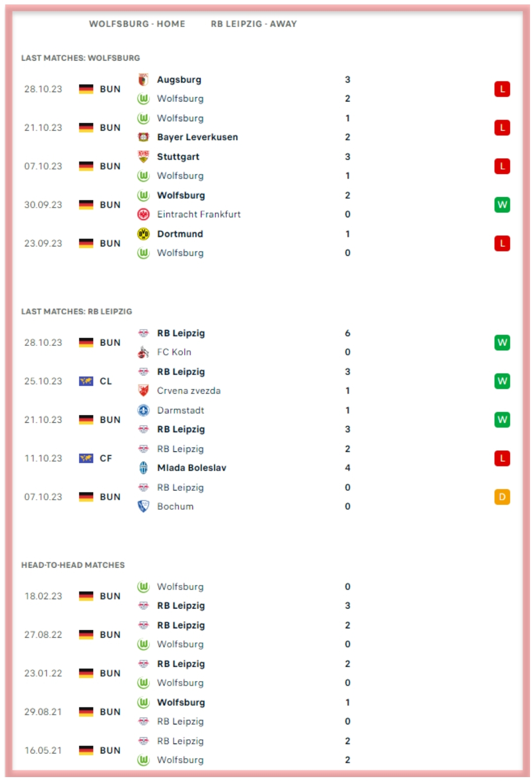Click the Crvena zvezda club crest
This screenshot has width=532, height=784.
click(143, 391)
